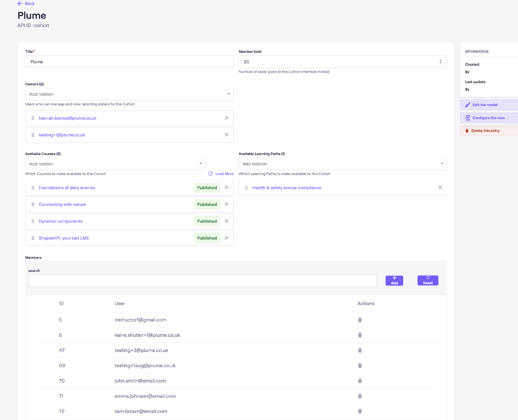Screen dimensions: 518x420
Task: Delete member john.smith@email.com with trash icon
Action: point(360,381)
